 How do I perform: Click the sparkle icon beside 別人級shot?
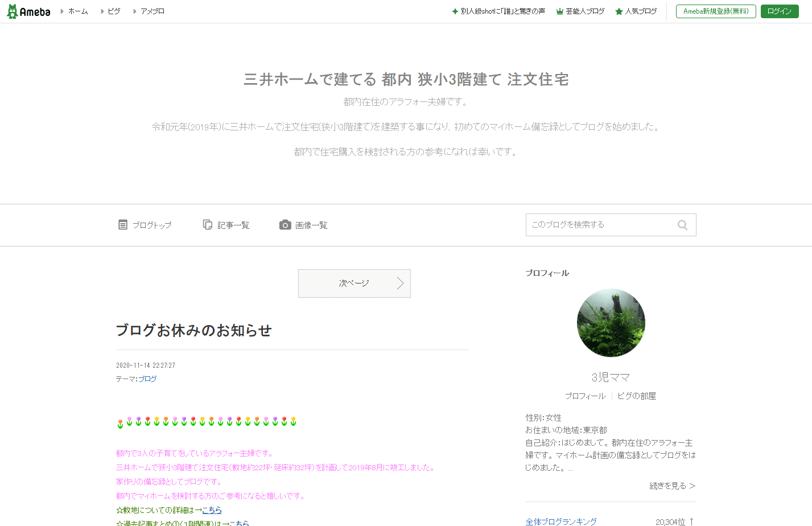pos(455,11)
